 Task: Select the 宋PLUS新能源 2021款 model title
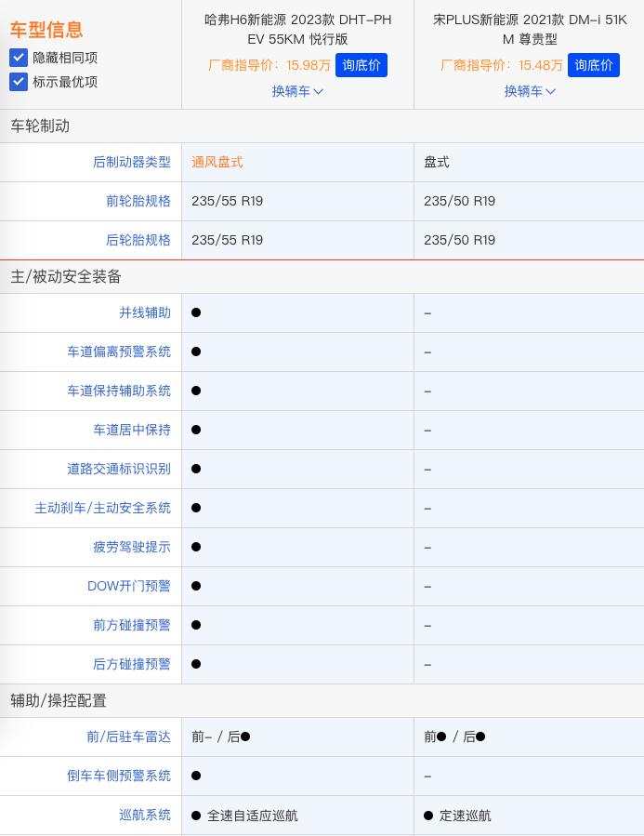click(530, 30)
